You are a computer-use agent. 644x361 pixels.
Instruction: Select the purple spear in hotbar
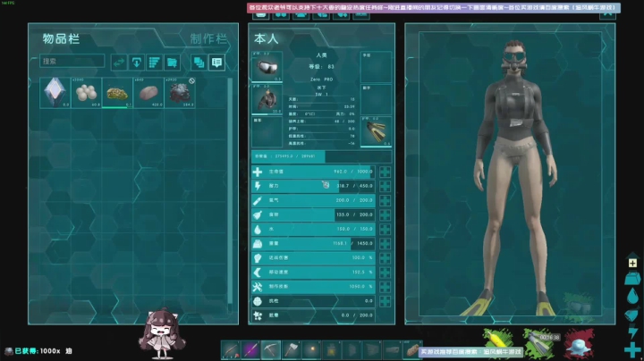point(250,350)
